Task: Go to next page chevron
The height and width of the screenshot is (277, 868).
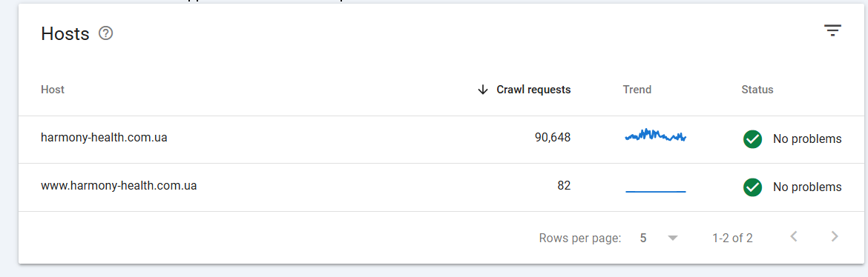Action: click(x=835, y=237)
